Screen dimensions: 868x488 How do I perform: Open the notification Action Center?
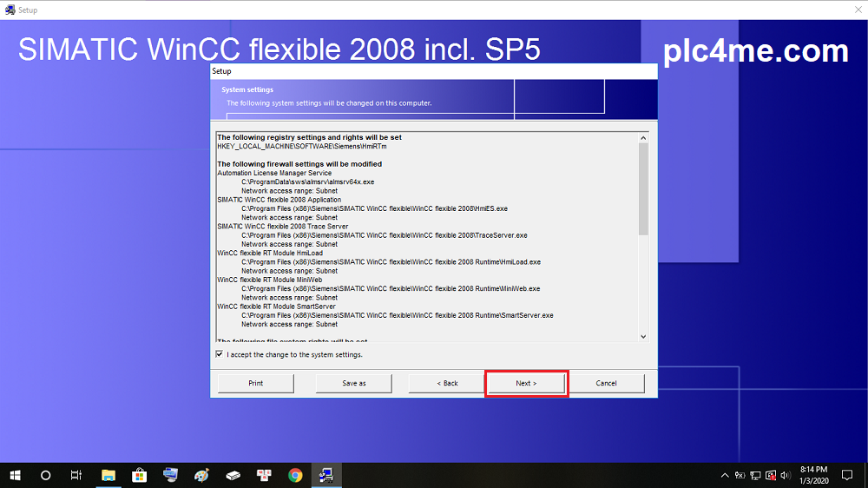click(x=847, y=475)
